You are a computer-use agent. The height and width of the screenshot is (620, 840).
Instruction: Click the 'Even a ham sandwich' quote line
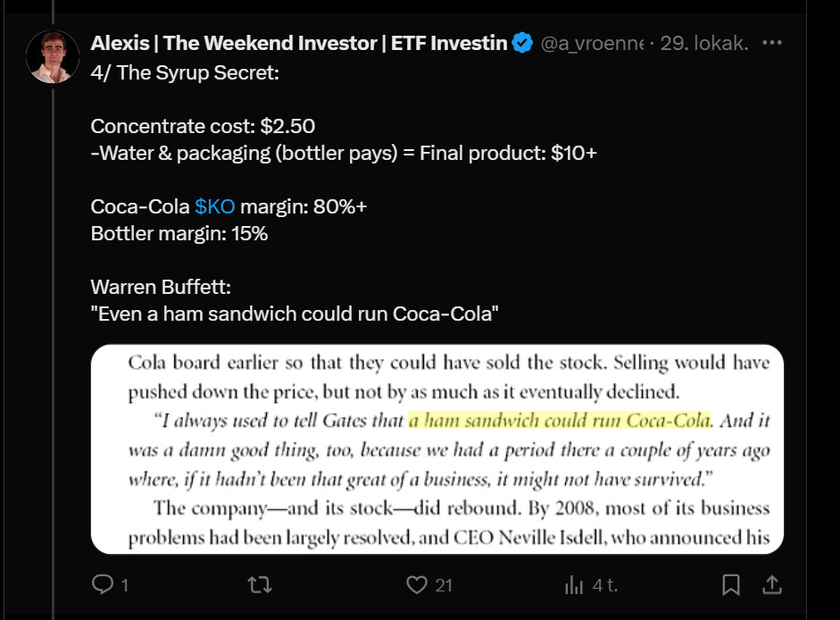[x=295, y=314]
